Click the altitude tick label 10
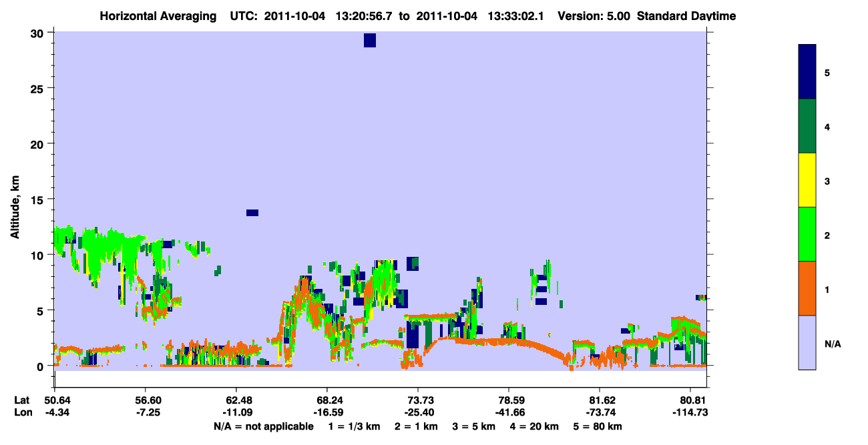The width and height of the screenshot is (868, 445). [x=39, y=255]
